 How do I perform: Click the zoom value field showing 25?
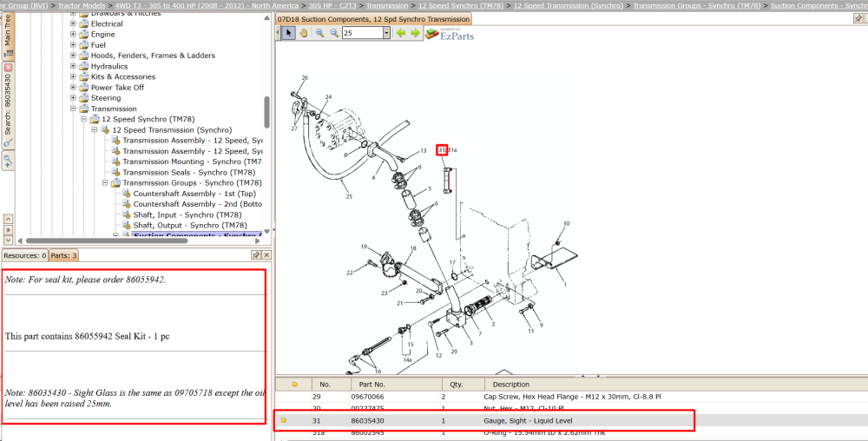[363, 33]
